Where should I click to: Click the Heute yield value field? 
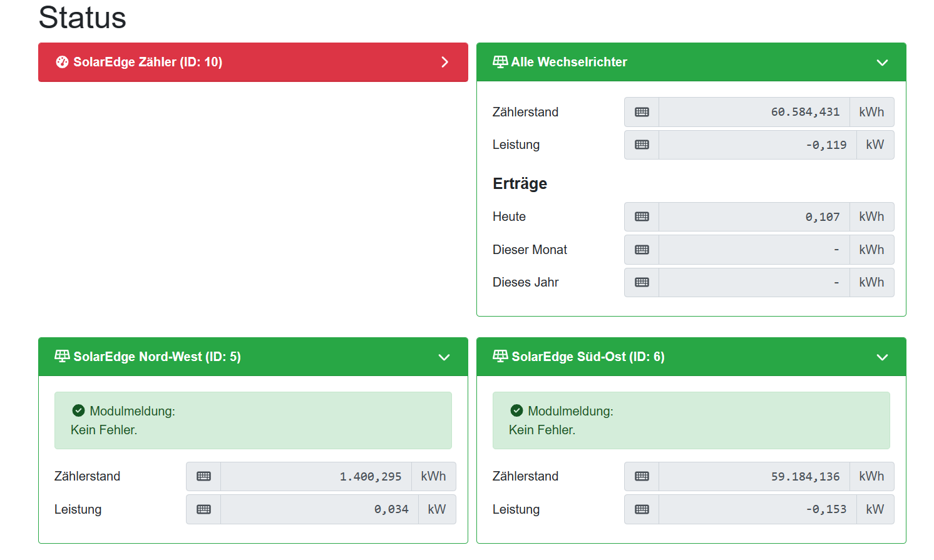click(x=754, y=216)
